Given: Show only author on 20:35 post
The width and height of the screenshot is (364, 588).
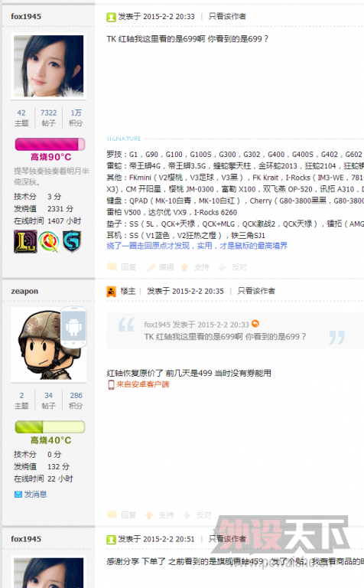Looking at the screenshot, I should click(256, 291).
